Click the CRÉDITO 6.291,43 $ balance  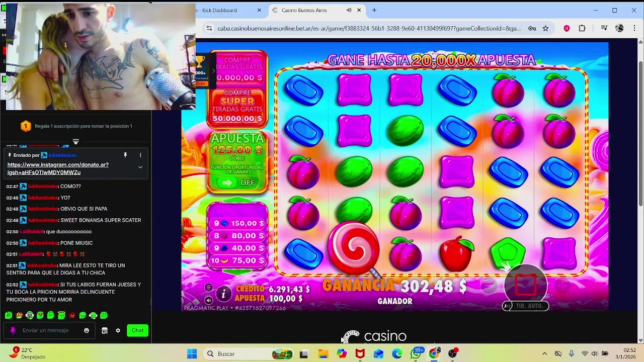point(273,289)
